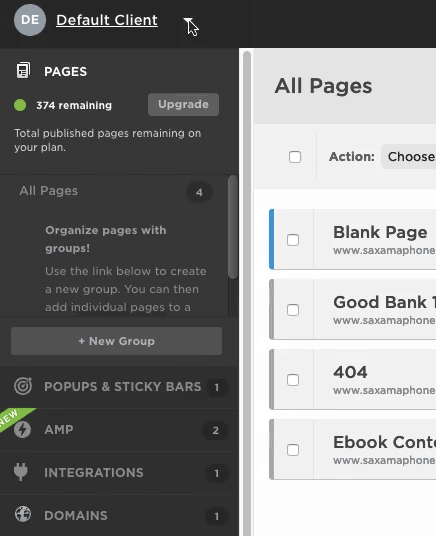Click the Integrations plug icon
Image resolution: width=436 pixels, height=536 pixels.
(21, 472)
